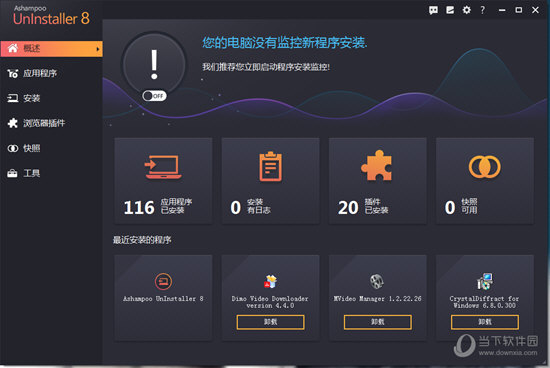Maximize the UnInstaller window
550x368 pixels.
pos(518,10)
